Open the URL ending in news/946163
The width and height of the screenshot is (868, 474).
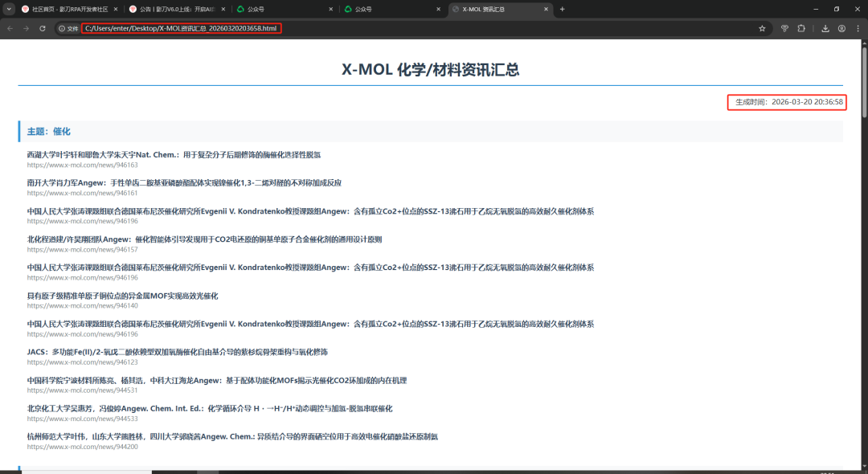[x=83, y=165]
